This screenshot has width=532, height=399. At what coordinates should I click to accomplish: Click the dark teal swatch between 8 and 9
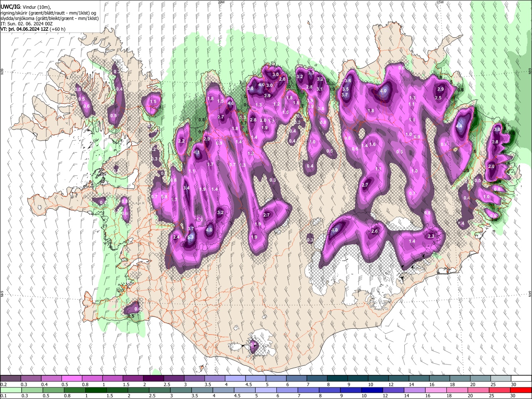coord(337,378)
